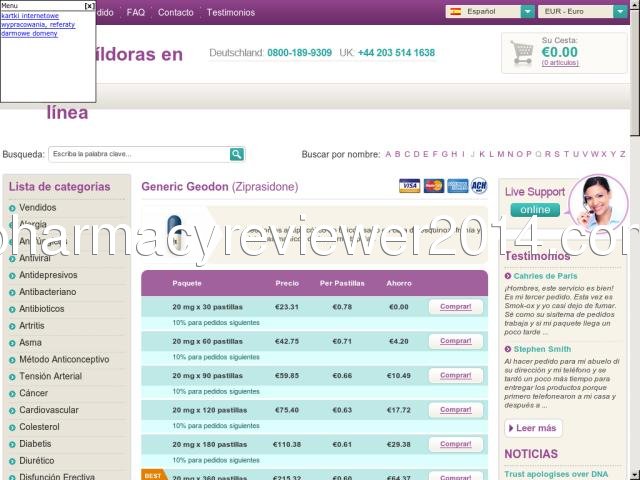Buy 20 mg x 120 pastillas package

(x=456, y=409)
